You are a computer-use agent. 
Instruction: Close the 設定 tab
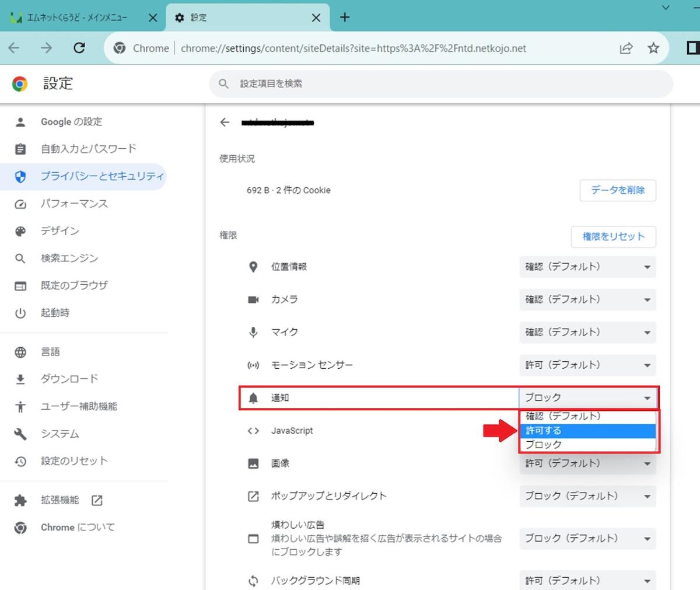(316, 18)
